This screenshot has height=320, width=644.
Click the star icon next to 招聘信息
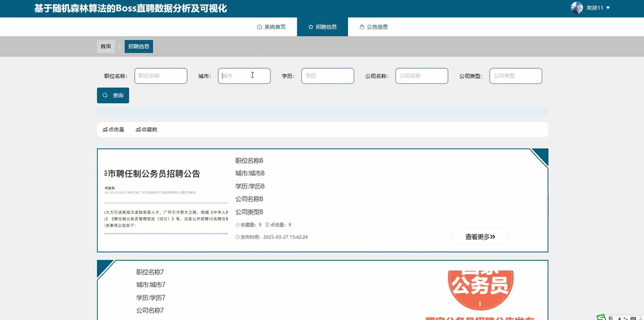pyautogui.click(x=310, y=27)
